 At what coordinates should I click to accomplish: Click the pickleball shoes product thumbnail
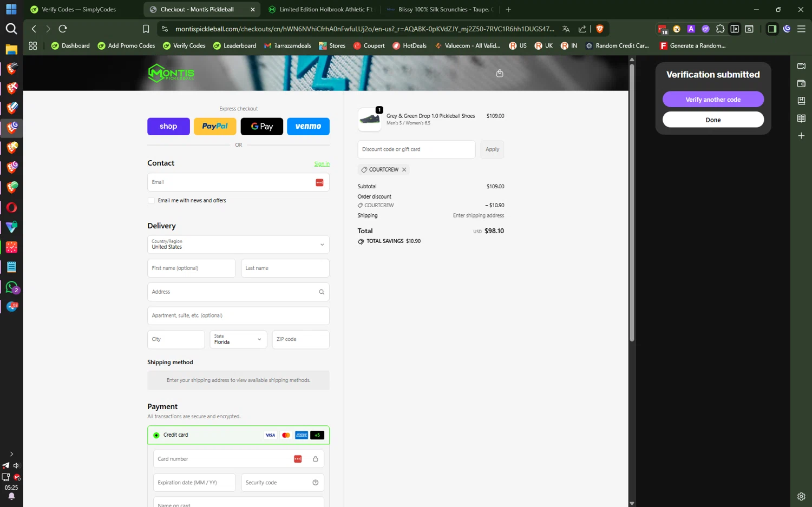[370, 120]
